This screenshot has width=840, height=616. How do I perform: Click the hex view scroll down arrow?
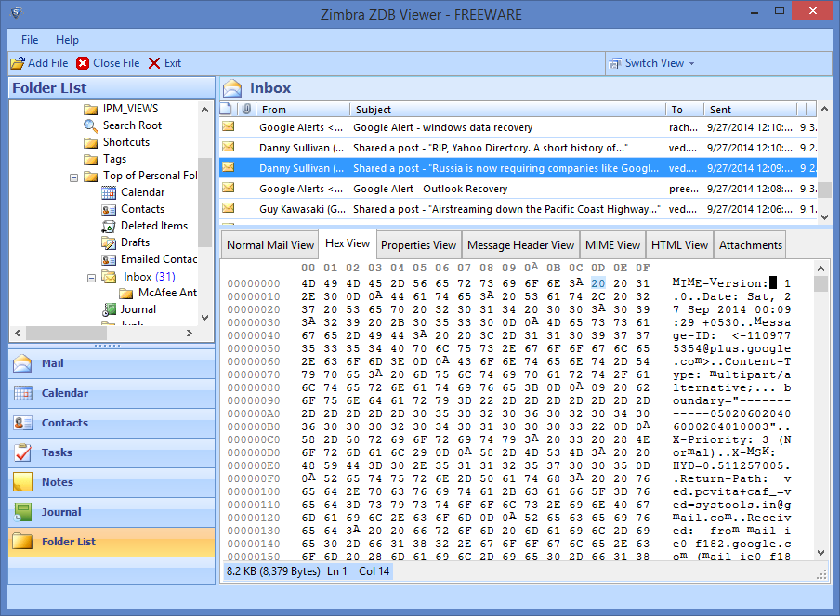(x=820, y=553)
